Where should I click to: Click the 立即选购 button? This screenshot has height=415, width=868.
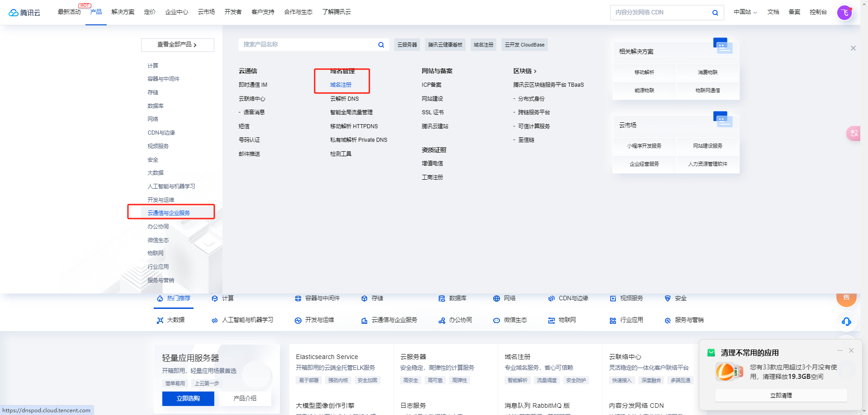pos(188,398)
